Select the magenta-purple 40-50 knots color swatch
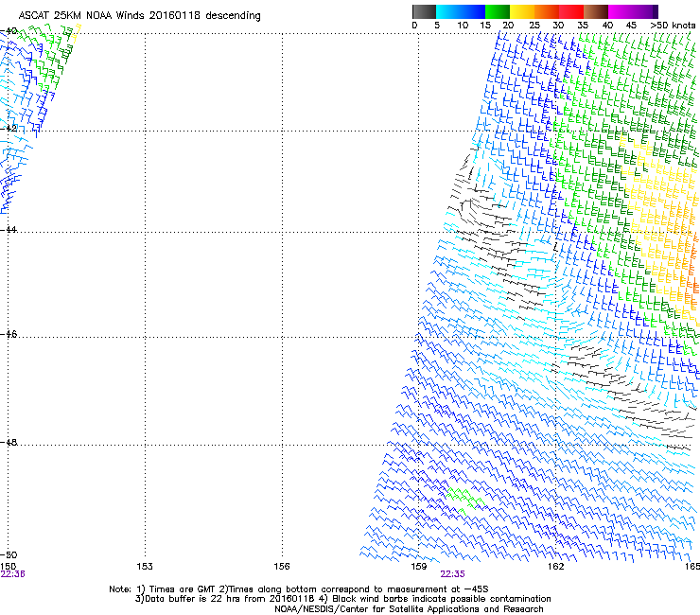This screenshot has width=700, height=615. tap(633, 11)
